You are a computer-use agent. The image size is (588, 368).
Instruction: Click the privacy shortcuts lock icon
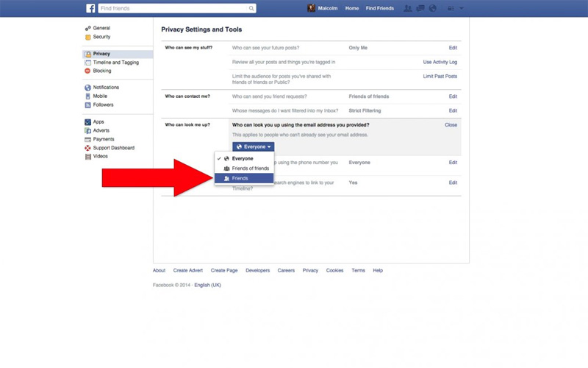(450, 9)
